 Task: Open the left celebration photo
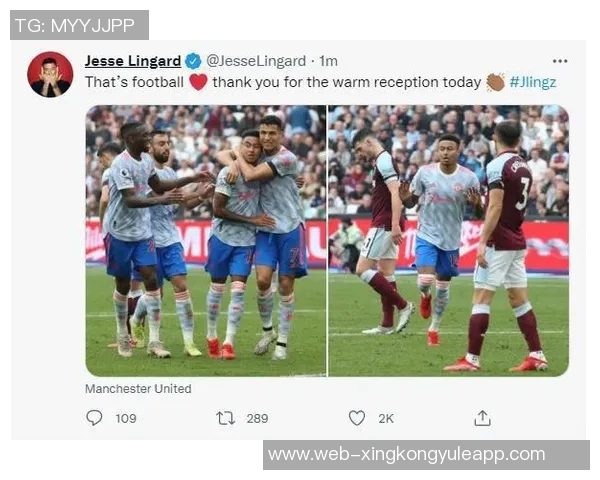[206, 241]
